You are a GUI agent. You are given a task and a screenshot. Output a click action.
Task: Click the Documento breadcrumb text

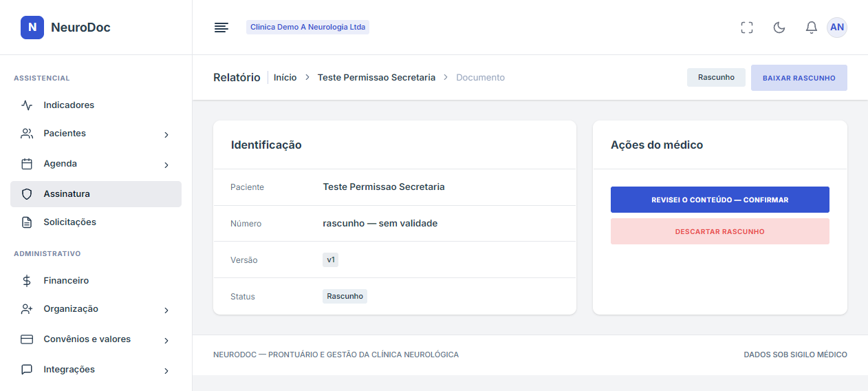(480, 78)
